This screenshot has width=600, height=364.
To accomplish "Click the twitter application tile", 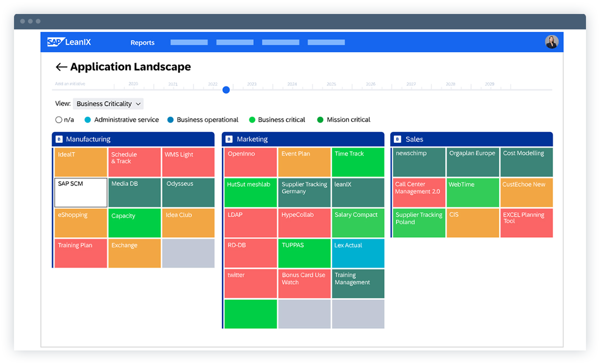I will 250,283.
